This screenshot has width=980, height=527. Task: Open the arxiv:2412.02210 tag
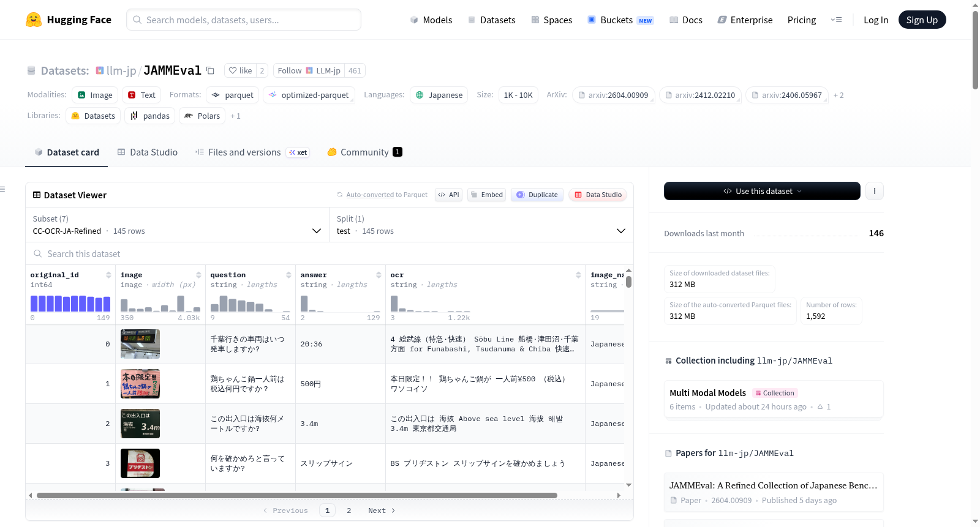pyautogui.click(x=701, y=95)
